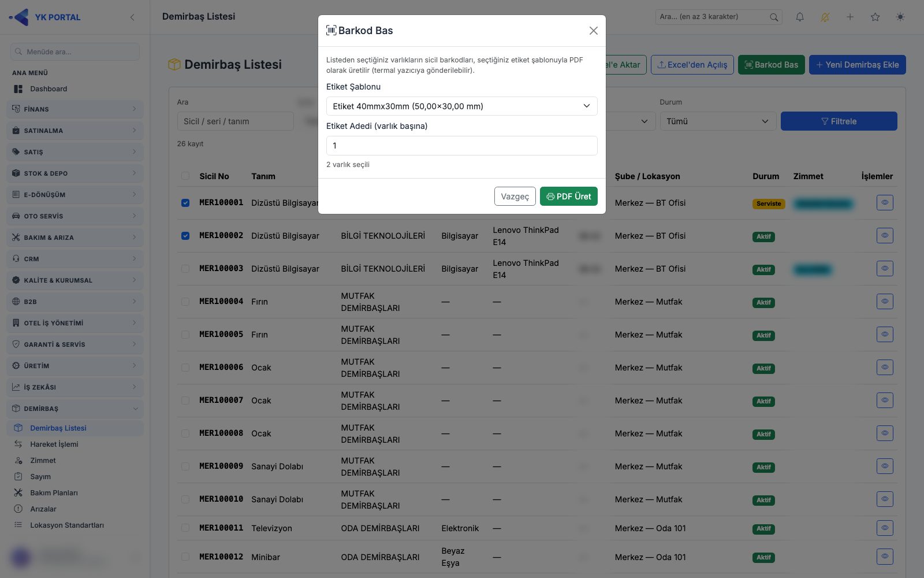Screen dimensions: 924x578
Task: Click the favorites star icon in header
Action: [875, 17]
